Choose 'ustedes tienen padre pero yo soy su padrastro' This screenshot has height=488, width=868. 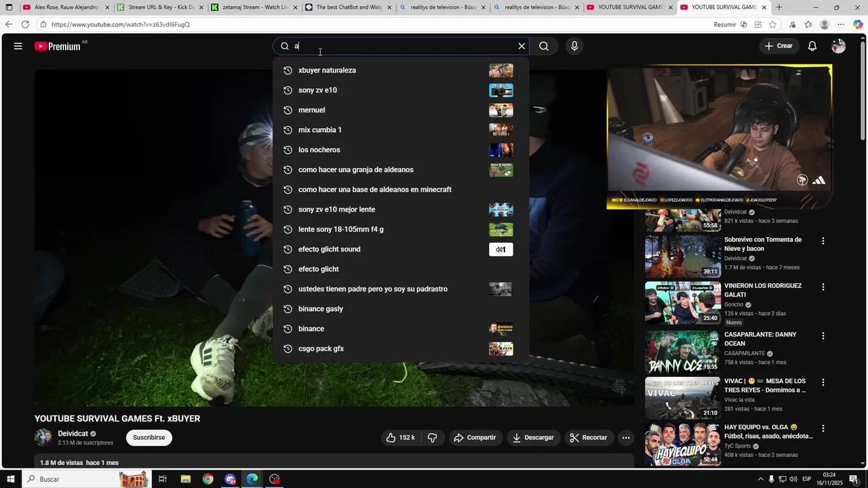click(x=401, y=289)
